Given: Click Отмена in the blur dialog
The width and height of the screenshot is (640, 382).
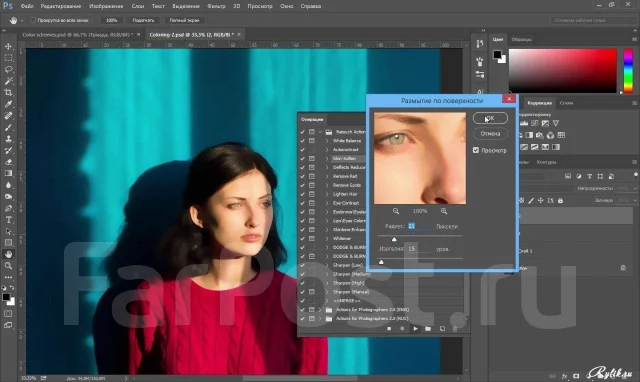Looking at the screenshot, I should [x=490, y=133].
